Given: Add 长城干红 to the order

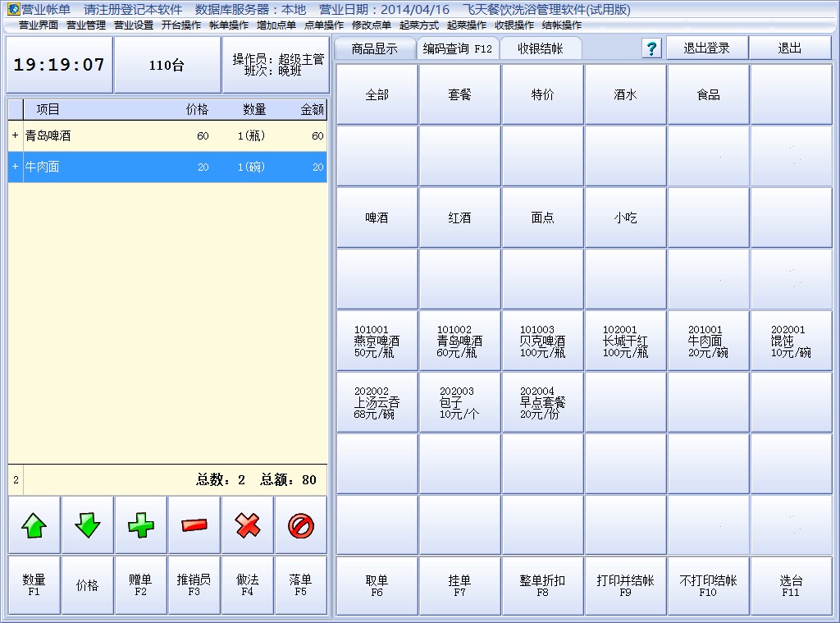Looking at the screenshot, I should click(x=625, y=341).
